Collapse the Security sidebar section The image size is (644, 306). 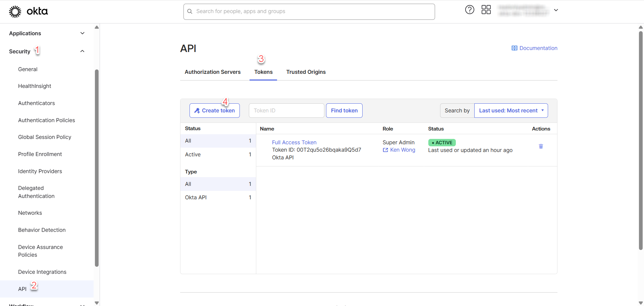point(82,51)
